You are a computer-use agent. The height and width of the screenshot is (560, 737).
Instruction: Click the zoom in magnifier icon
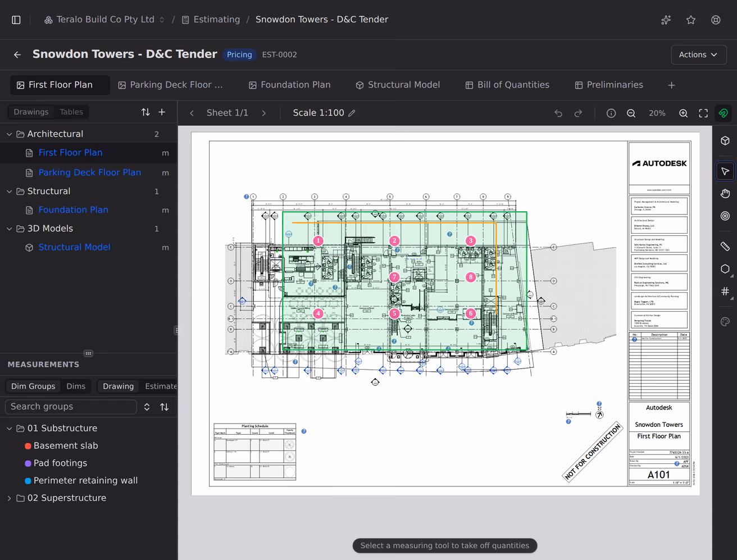click(683, 113)
